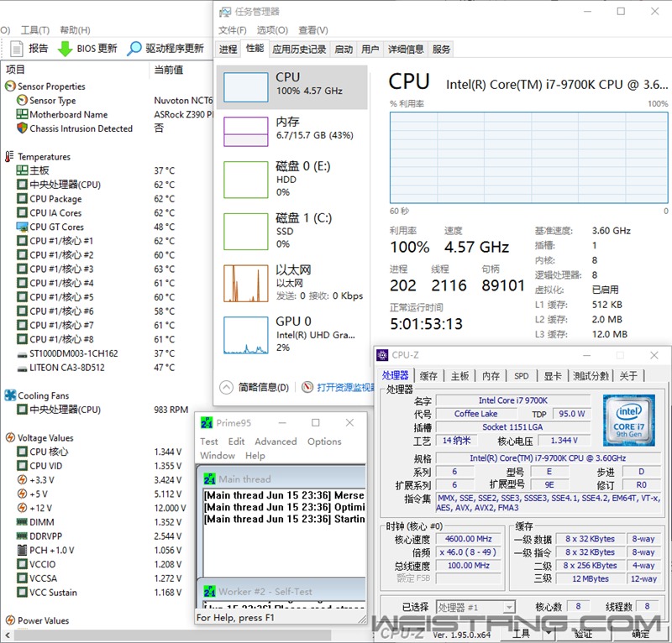Click the DIMM memory stick icon
This screenshot has width=672, height=643.
(x=22, y=522)
